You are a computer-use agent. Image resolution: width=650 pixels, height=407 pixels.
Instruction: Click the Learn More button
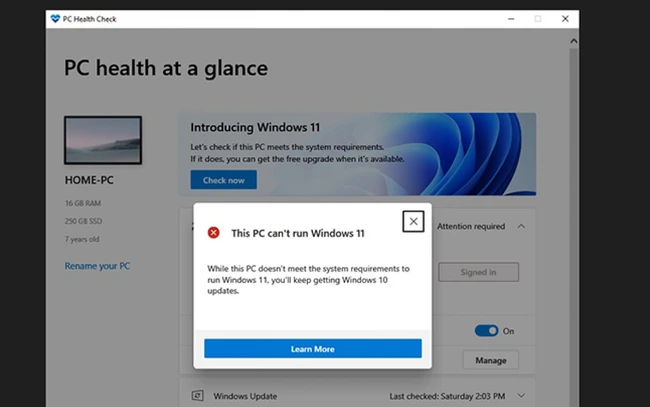click(x=313, y=349)
